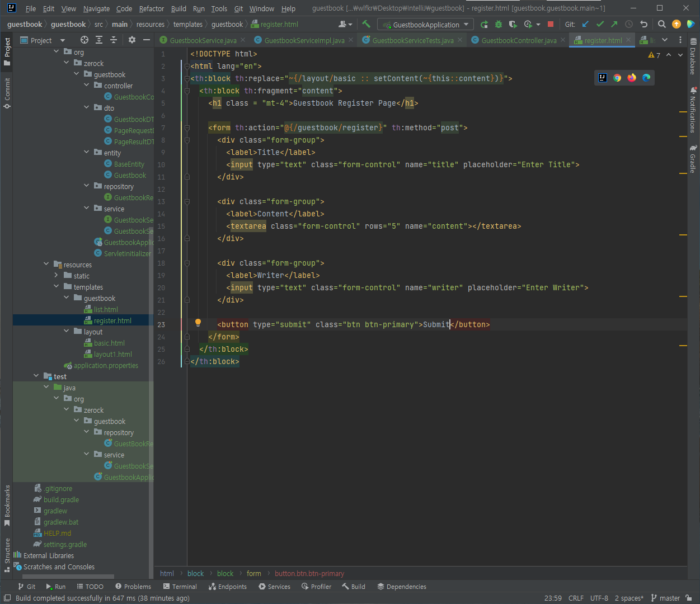Click breadcrumb button.btn.btn-primary
The height and width of the screenshot is (604, 700).
pyautogui.click(x=309, y=573)
